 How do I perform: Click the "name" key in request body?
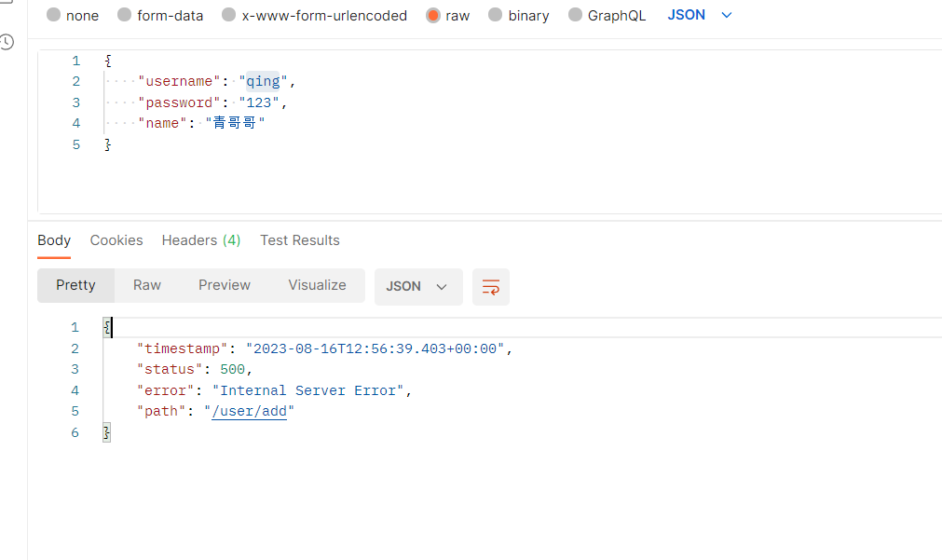coord(162,123)
